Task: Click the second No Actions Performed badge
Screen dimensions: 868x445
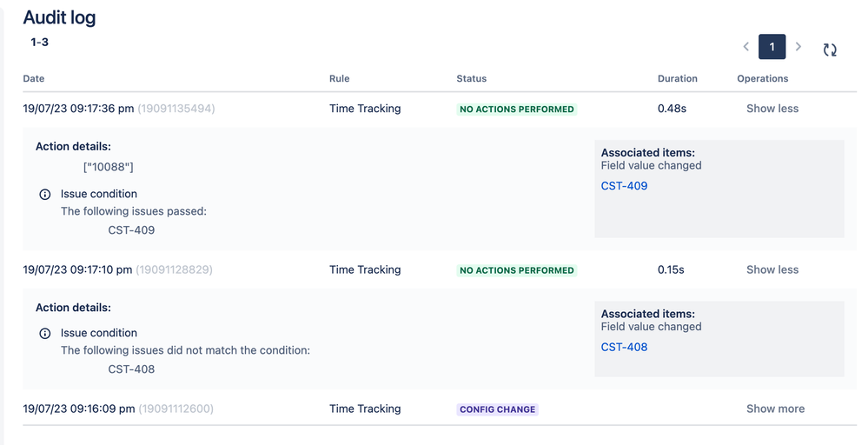Action: coord(517,270)
